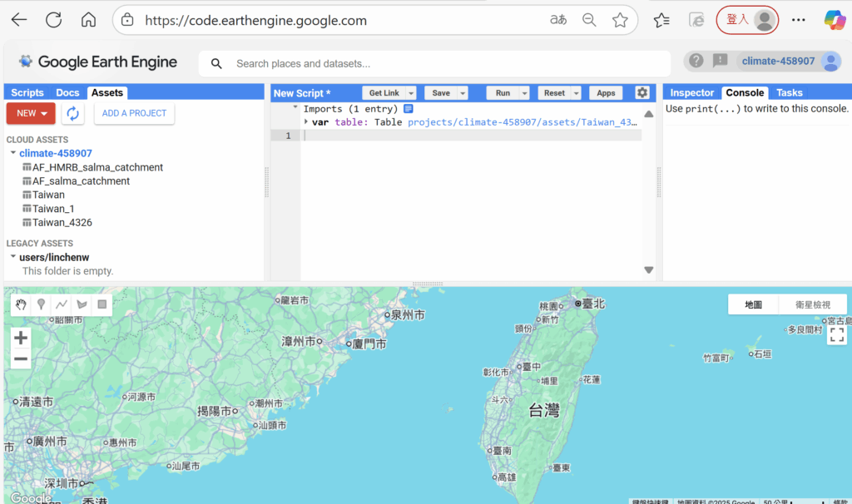Show imports as generated code icon

tap(409, 109)
